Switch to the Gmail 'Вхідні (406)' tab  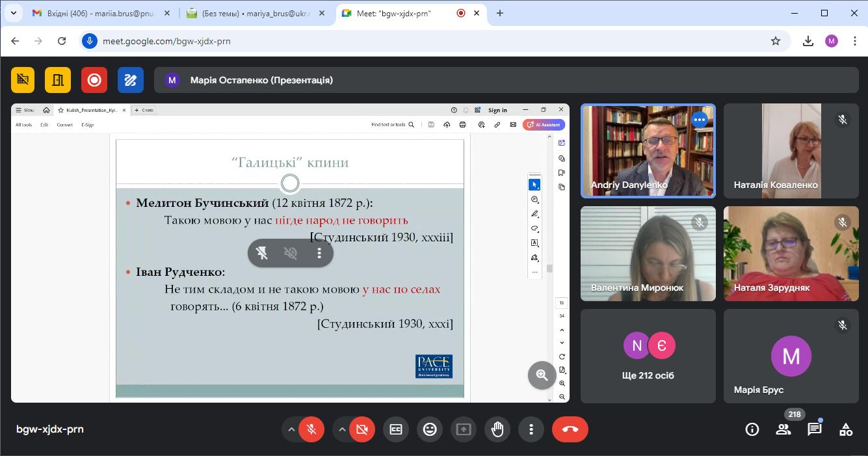[x=96, y=13]
